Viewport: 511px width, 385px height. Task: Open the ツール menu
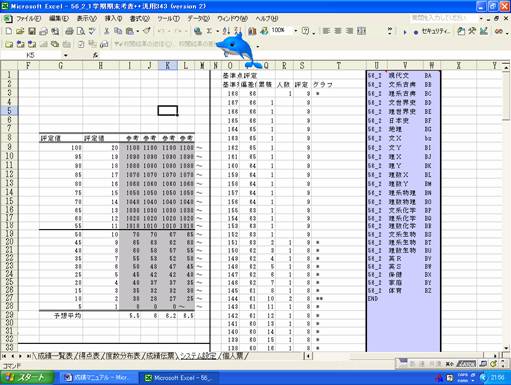click(168, 19)
